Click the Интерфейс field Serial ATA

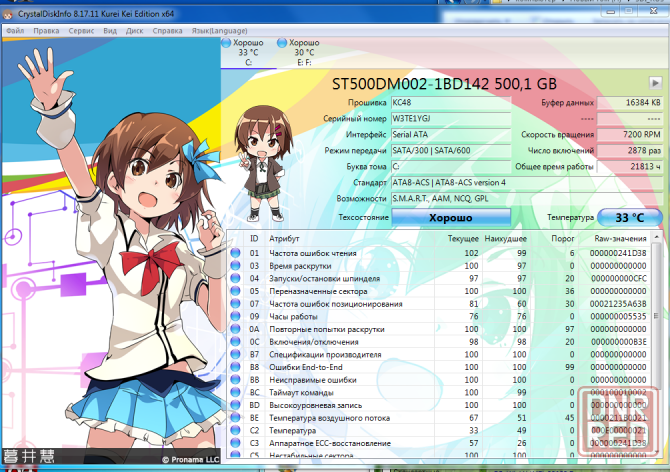451,135
